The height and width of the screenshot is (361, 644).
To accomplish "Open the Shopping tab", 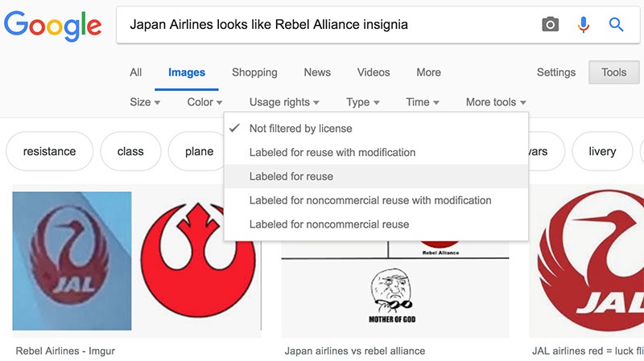I will [x=254, y=72].
